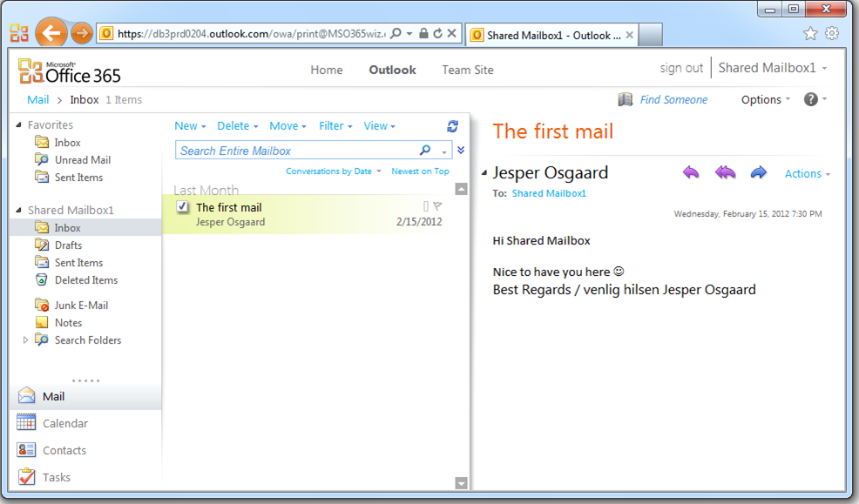The image size is (859, 504).
Task: Go to the Home tab
Action: 327,70
